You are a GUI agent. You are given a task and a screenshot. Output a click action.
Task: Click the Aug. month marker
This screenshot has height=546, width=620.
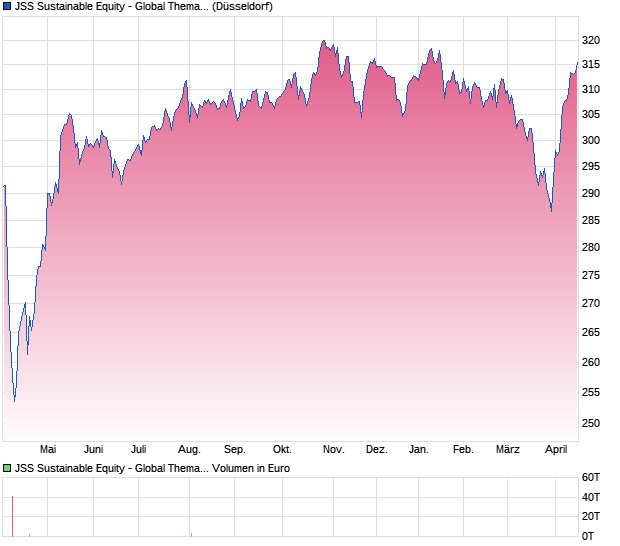189,449
